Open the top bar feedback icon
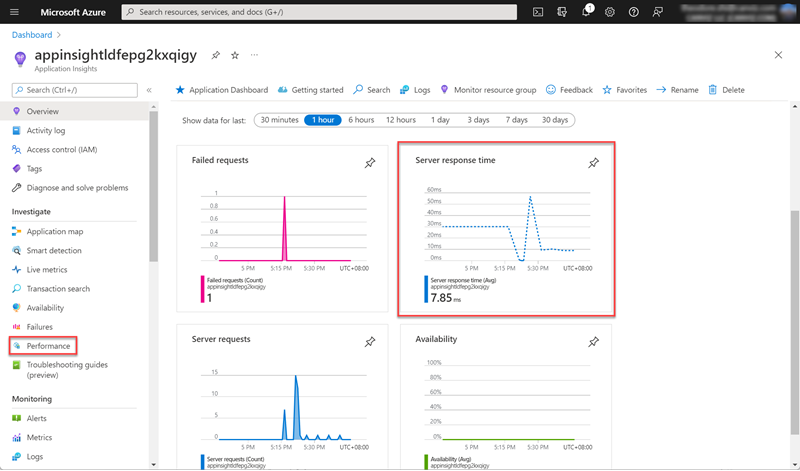This screenshot has width=800, height=471. coord(658,12)
